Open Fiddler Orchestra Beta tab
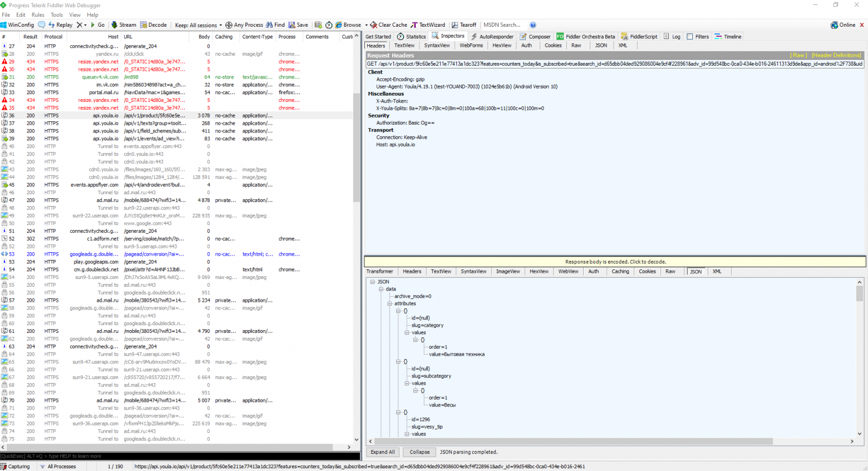The image size is (868, 471). (586, 37)
